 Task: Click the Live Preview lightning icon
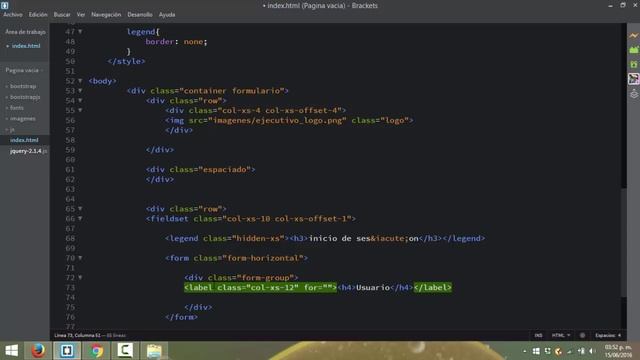(x=633, y=36)
